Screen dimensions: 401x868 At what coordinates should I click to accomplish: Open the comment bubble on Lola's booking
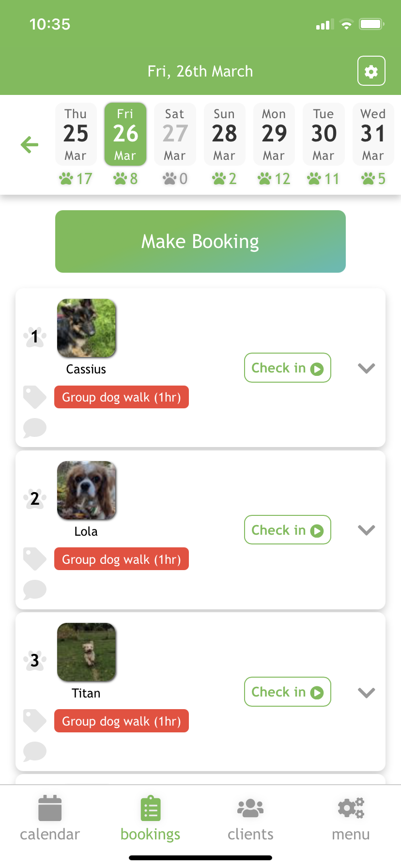click(x=34, y=589)
